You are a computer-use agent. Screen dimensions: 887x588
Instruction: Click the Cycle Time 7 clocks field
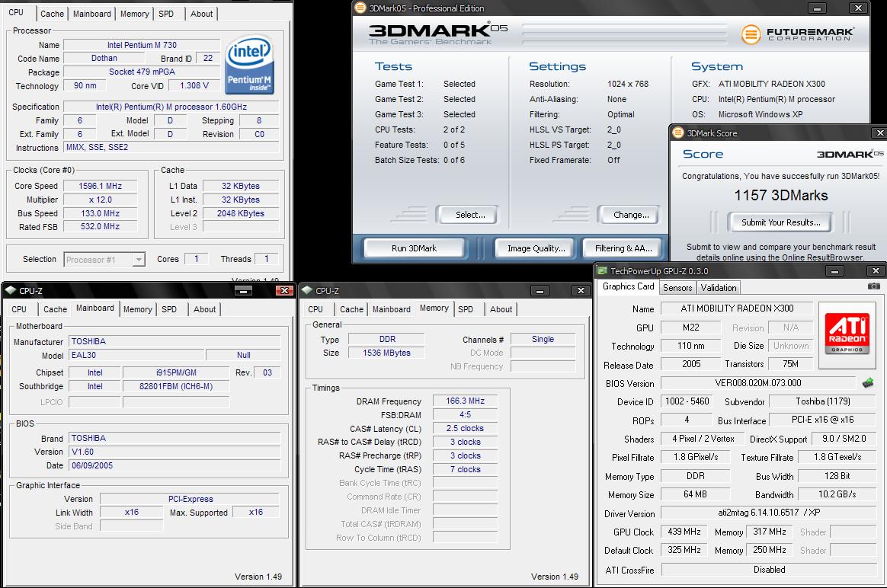pyautogui.click(x=465, y=469)
